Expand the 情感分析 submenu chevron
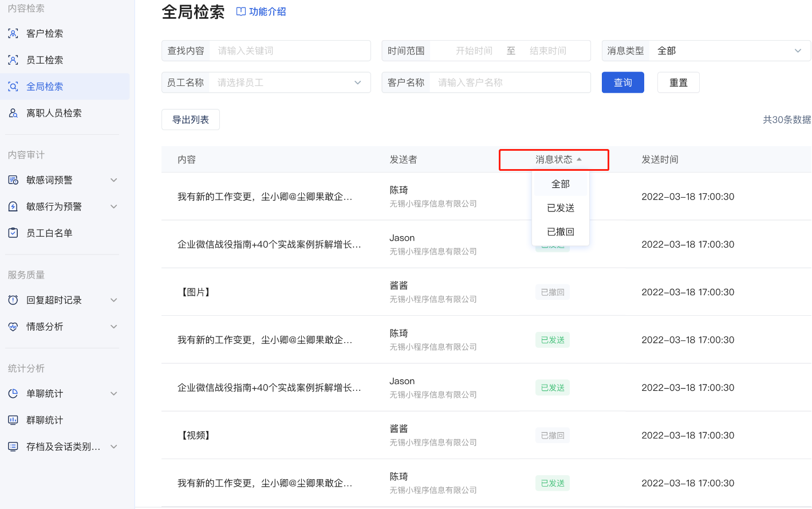Image resolution: width=812 pixels, height=509 pixels. pos(114,326)
